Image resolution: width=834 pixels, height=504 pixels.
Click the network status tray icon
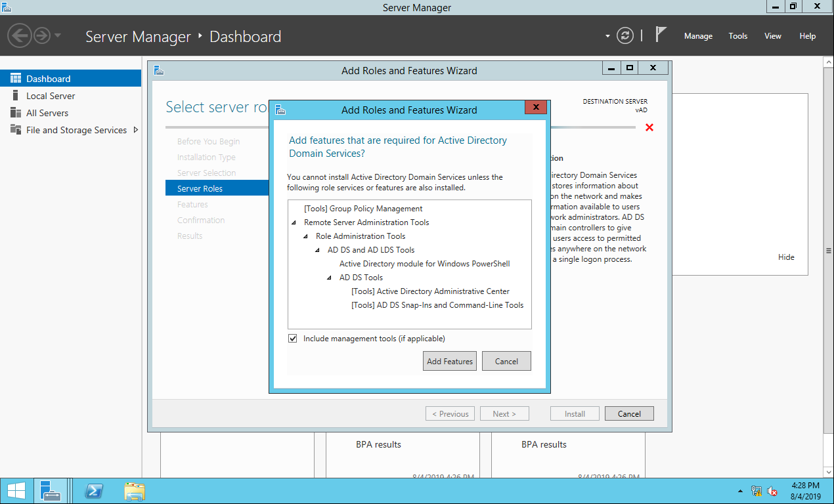(x=757, y=491)
